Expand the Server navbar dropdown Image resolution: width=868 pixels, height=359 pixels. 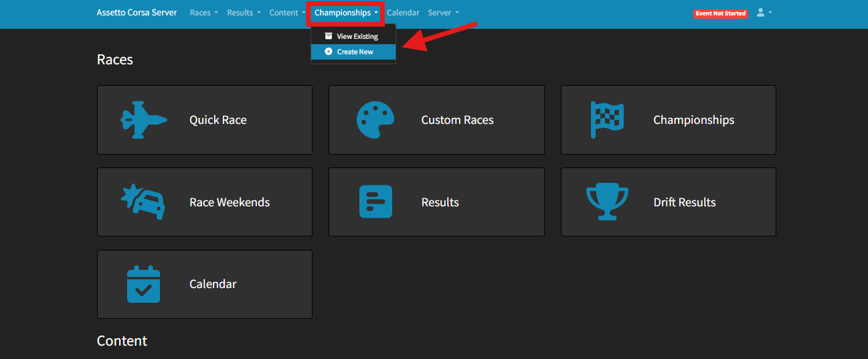(443, 13)
